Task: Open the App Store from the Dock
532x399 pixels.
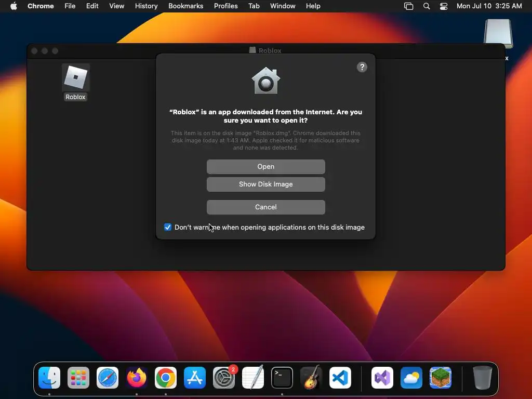Action: pyautogui.click(x=195, y=378)
